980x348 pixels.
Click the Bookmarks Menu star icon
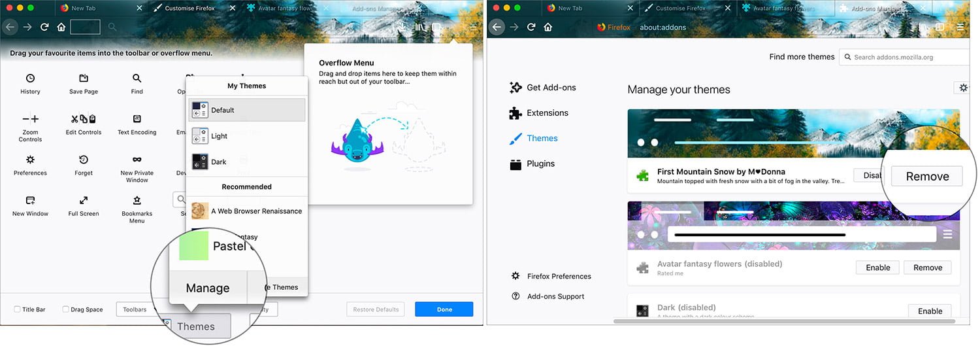(137, 200)
